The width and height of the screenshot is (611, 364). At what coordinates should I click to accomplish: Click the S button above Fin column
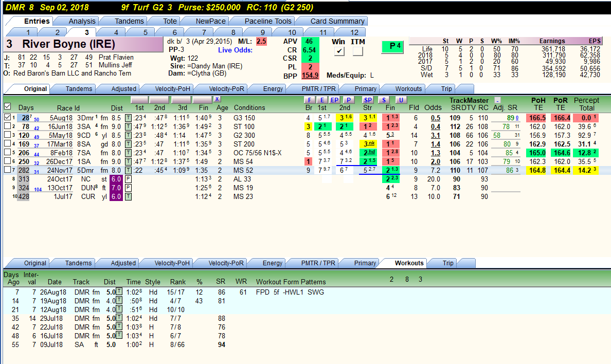[384, 100]
